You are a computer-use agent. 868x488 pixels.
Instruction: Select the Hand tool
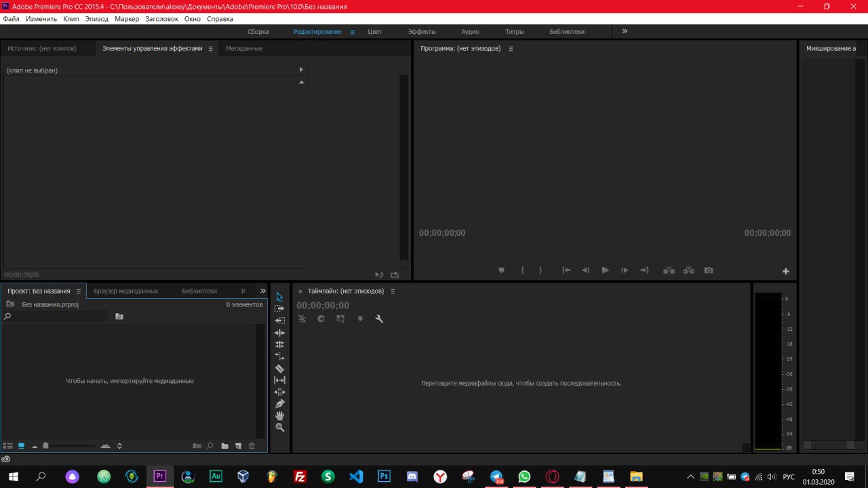coord(279,415)
